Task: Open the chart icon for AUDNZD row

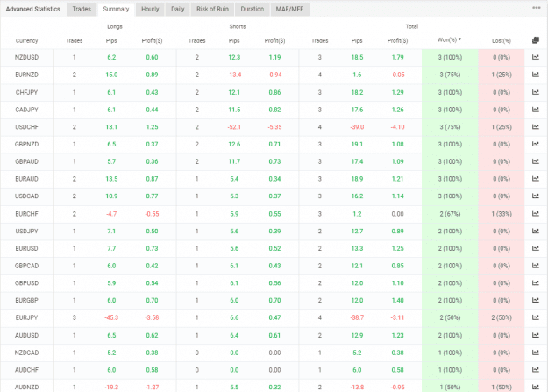Action: click(536, 387)
